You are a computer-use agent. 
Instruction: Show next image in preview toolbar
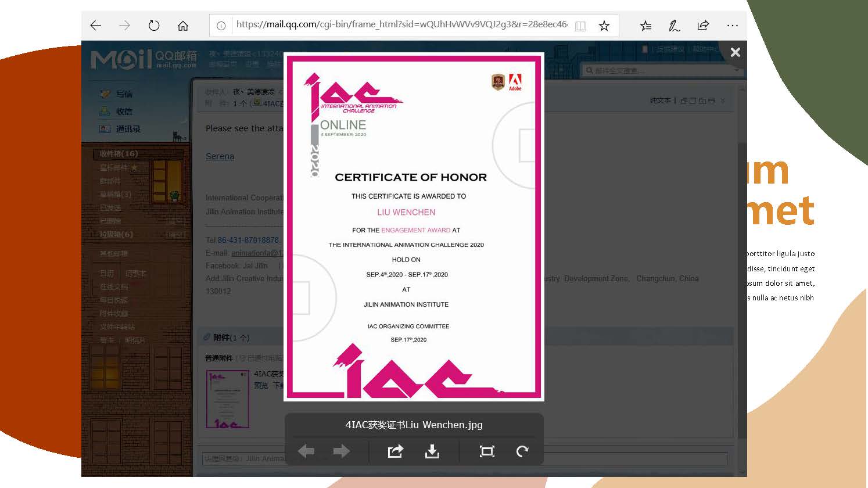(342, 451)
